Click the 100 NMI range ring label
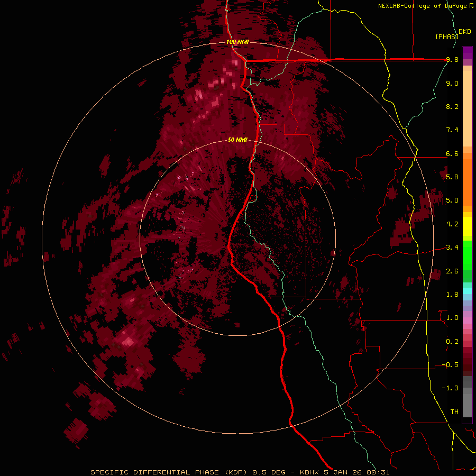The width and height of the screenshot is (476, 476). coord(237,42)
